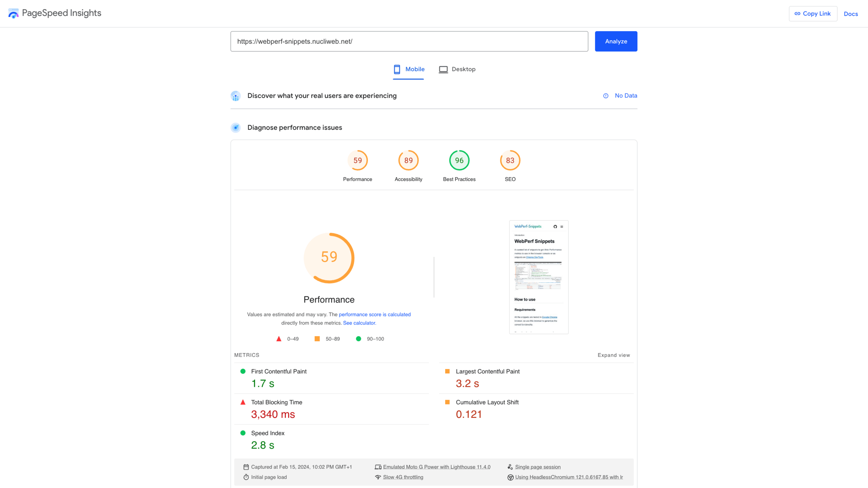Click the wifi icon beside Slow 4G throttling
868x488 pixels.
click(378, 477)
